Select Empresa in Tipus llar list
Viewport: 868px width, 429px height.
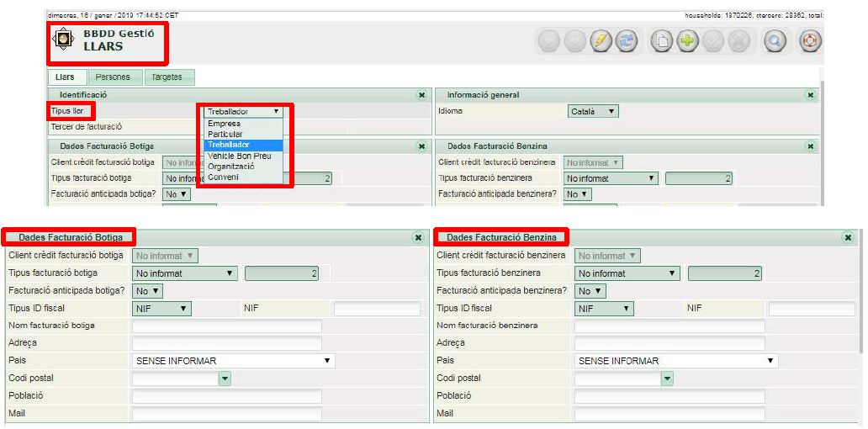pyautogui.click(x=224, y=124)
